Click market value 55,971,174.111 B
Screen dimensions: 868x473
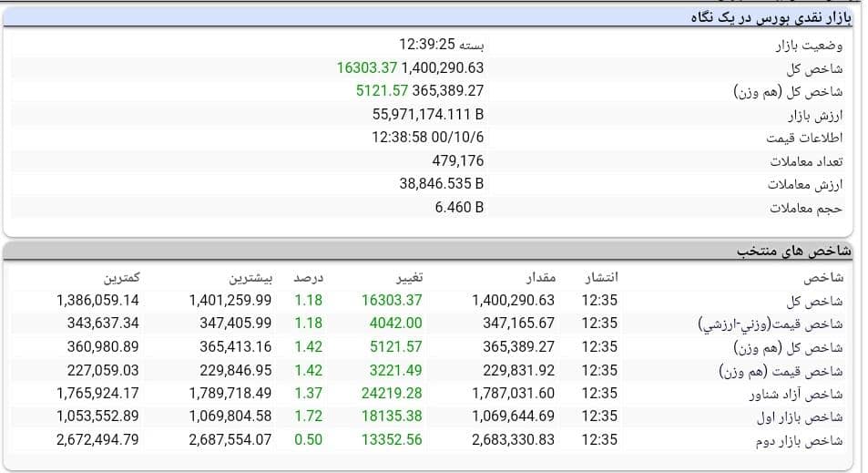[x=428, y=114]
